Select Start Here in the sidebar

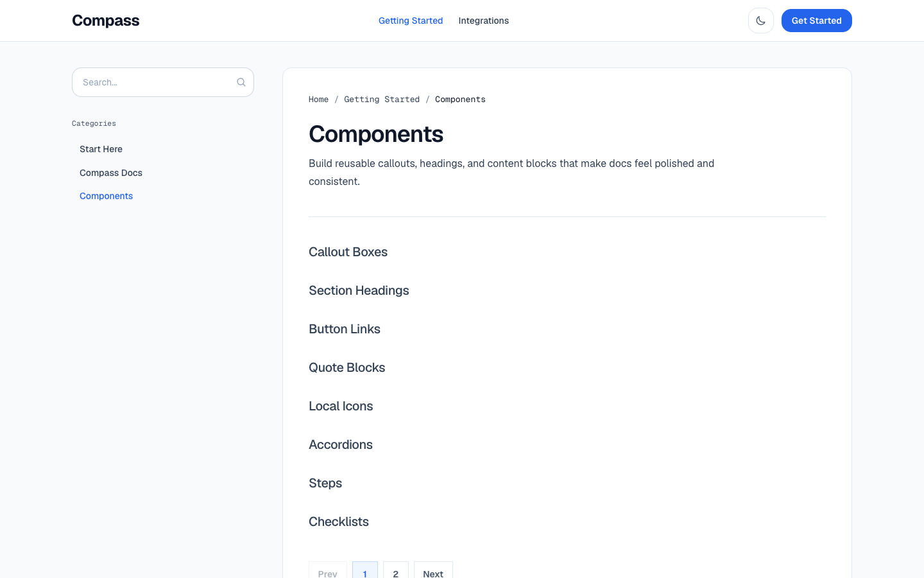tap(101, 149)
